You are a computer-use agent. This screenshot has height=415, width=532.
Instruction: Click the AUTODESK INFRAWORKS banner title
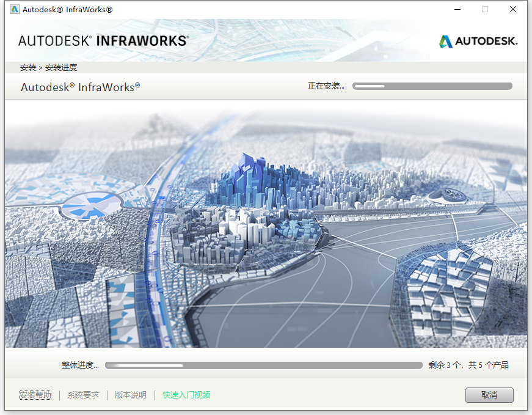pos(103,41)
